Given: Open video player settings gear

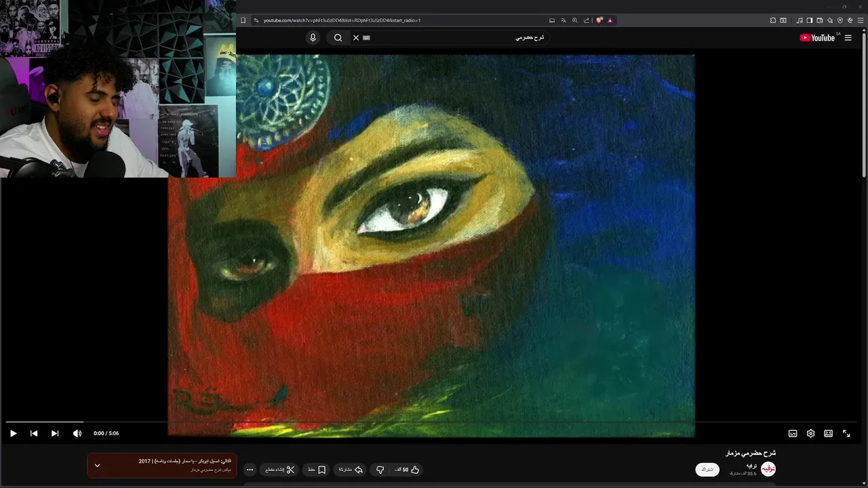Looking at the screenshot, I should click(x=810, y=433).
